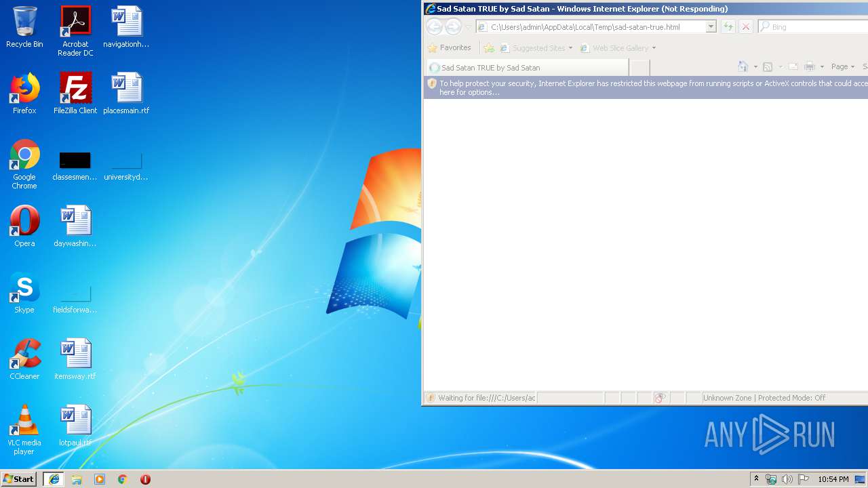The height and width of the screenshot is (488, 868).
Task: Expand the Home button dropdown arrow
Action: pos(755,66)
